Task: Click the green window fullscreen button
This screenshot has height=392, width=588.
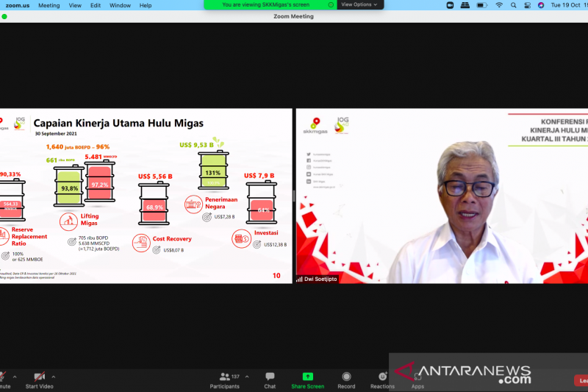Action: pyautogui.click(x=4, y=16)
